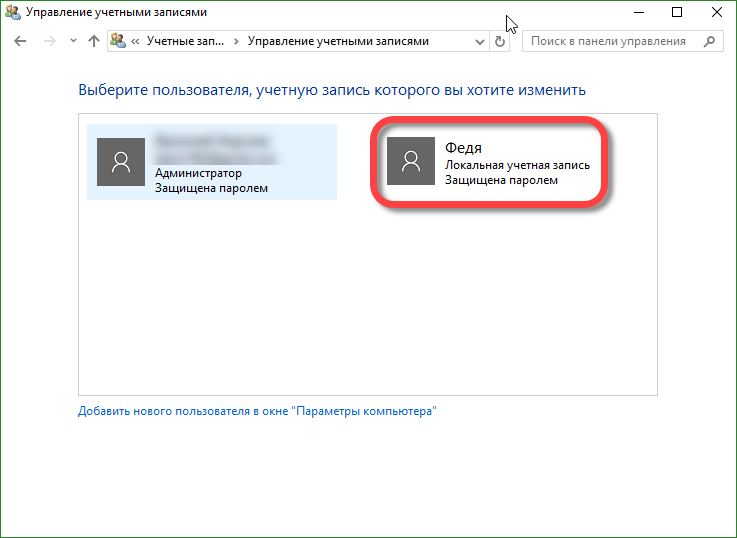Click the magnifier search icon
The image size is (737, 538).
click(710, 42)
